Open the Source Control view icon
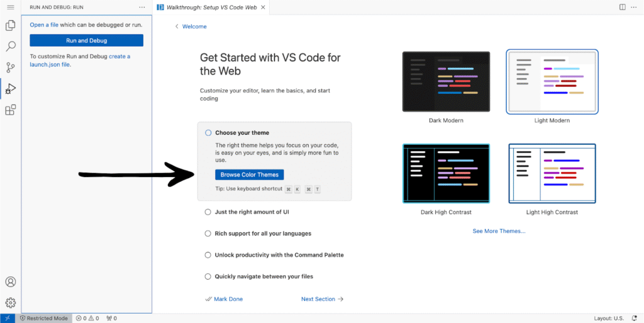644x323 pixels. tap(11, 67)
